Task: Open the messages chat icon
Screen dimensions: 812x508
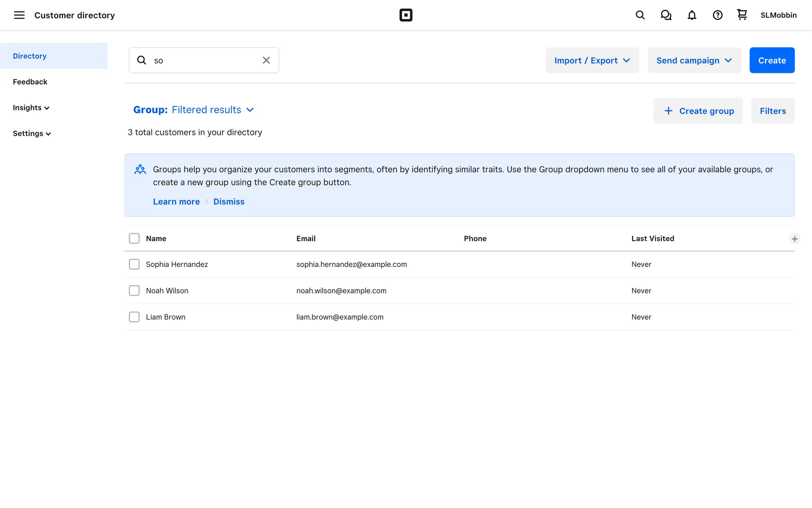Action: [666, 15]
